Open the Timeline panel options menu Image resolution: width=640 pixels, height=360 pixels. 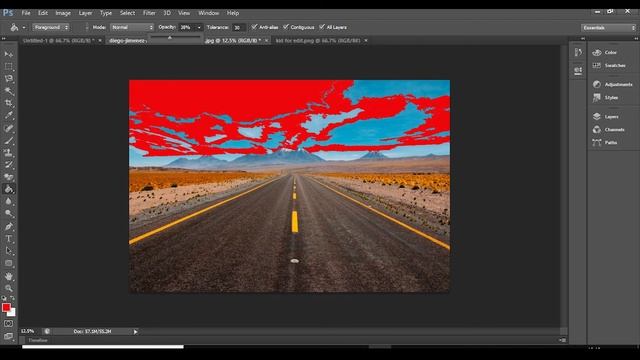562,340
